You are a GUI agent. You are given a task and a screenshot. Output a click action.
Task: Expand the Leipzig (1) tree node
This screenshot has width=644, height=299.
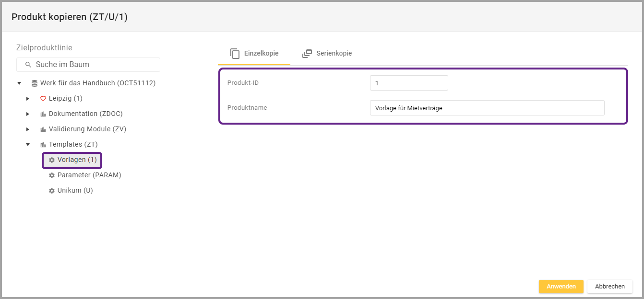[28, 99]
